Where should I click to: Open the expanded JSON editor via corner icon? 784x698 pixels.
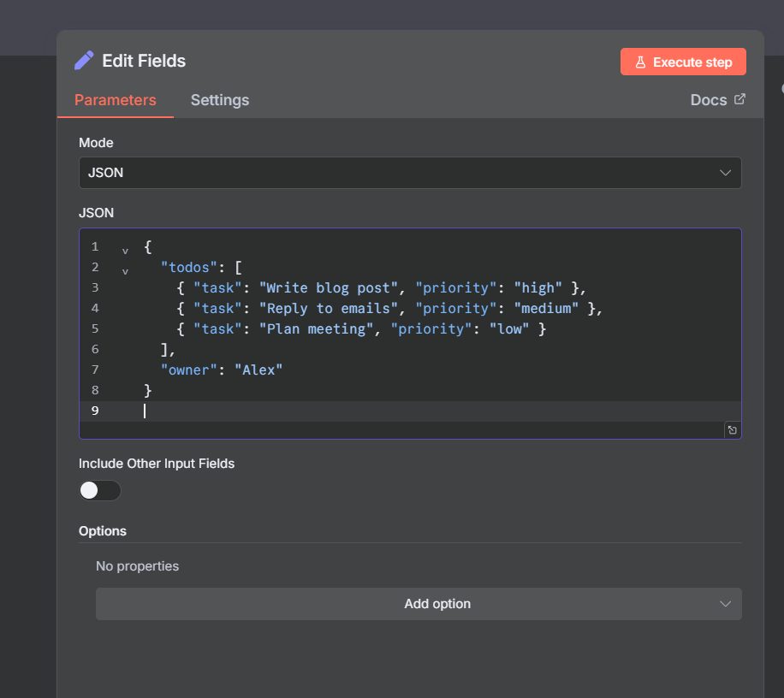click(732, 430)
